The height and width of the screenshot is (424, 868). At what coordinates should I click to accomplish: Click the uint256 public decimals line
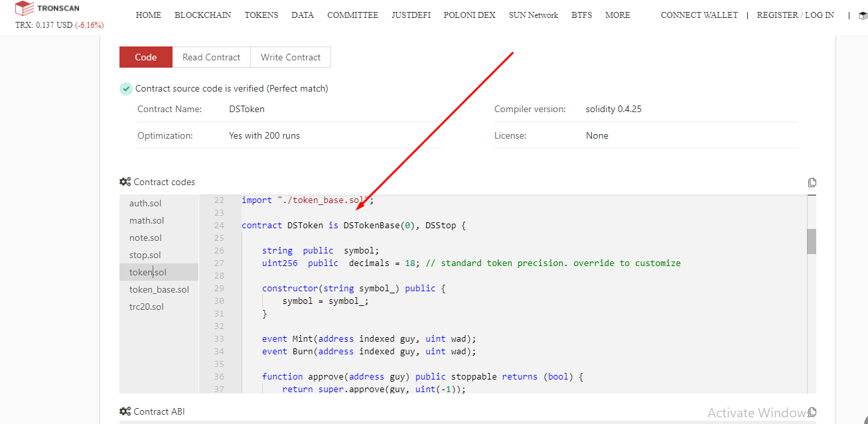click(471, 263)
